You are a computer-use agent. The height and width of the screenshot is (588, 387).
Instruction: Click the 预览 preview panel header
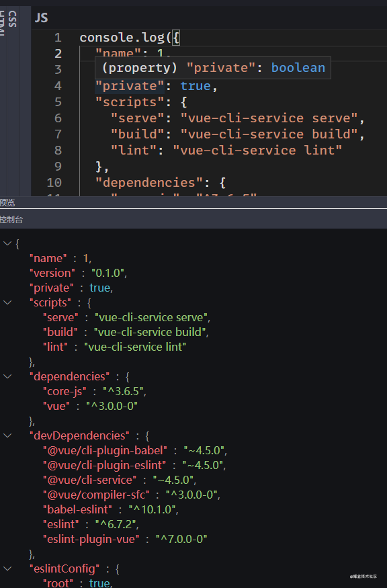pos(7,203)
